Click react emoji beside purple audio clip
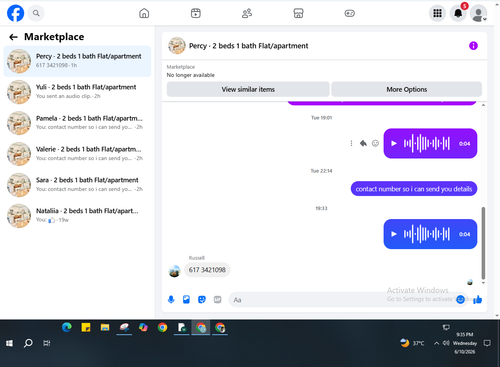This screenshot has width=500, height=367. (375, 143)
